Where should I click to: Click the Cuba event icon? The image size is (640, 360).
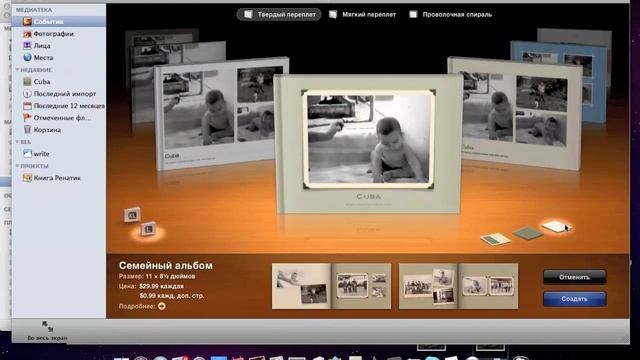[x=27, y=82]
